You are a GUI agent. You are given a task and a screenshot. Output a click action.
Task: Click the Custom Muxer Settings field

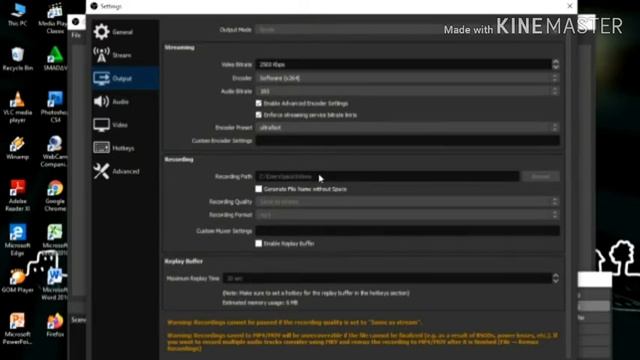click(407, 231)
